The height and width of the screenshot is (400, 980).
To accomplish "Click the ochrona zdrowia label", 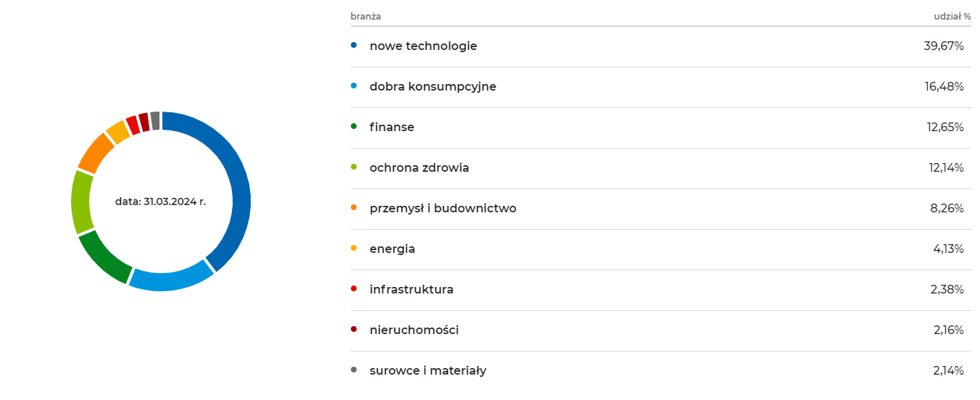I will 419,167.
